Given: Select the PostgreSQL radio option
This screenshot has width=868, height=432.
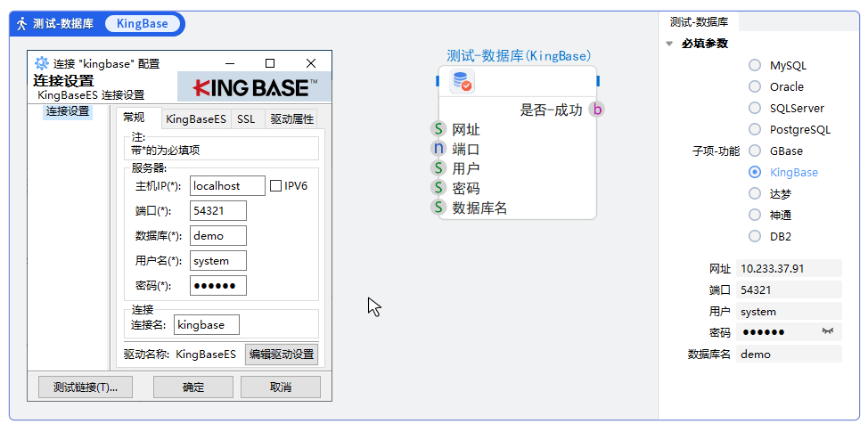Looking at the screenshot, I should coord(755,129).
